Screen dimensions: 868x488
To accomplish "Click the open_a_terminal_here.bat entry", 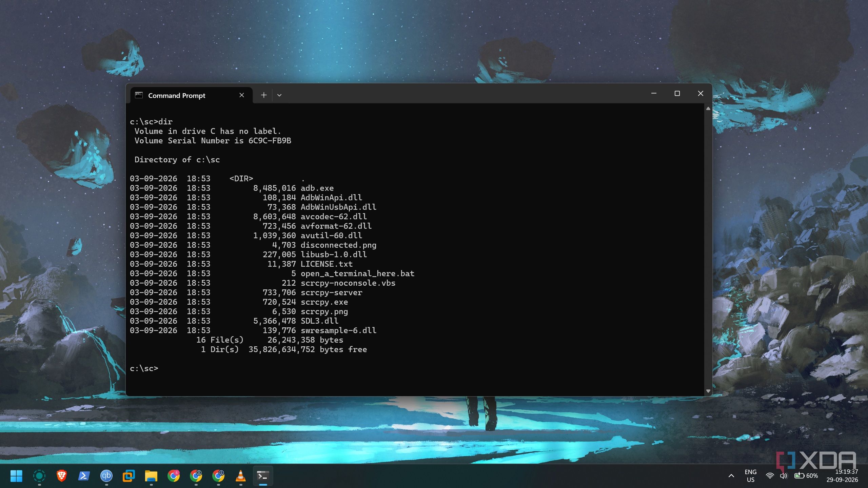I will click(357, 273).
